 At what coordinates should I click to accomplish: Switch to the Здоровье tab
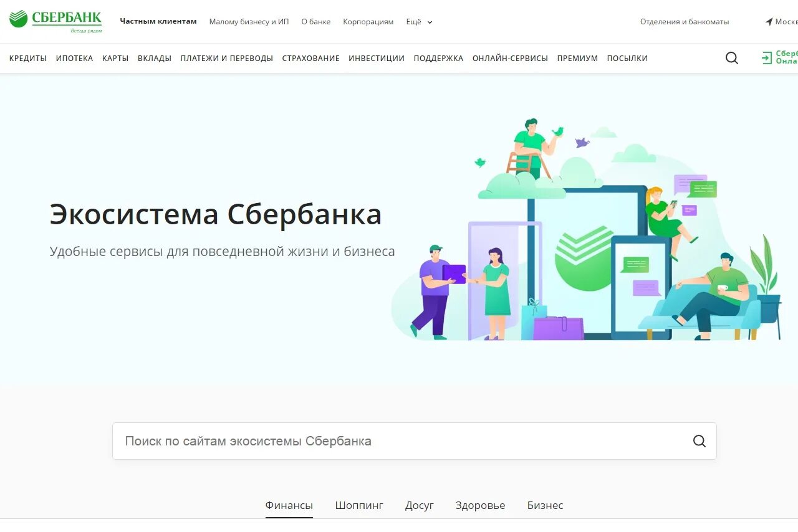tap(480, 505)
